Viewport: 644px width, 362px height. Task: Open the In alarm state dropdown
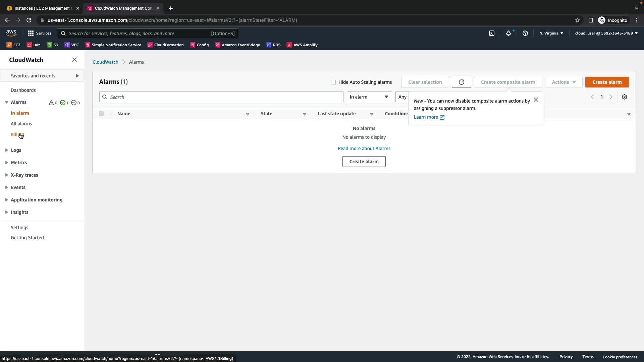click(369, 97)
